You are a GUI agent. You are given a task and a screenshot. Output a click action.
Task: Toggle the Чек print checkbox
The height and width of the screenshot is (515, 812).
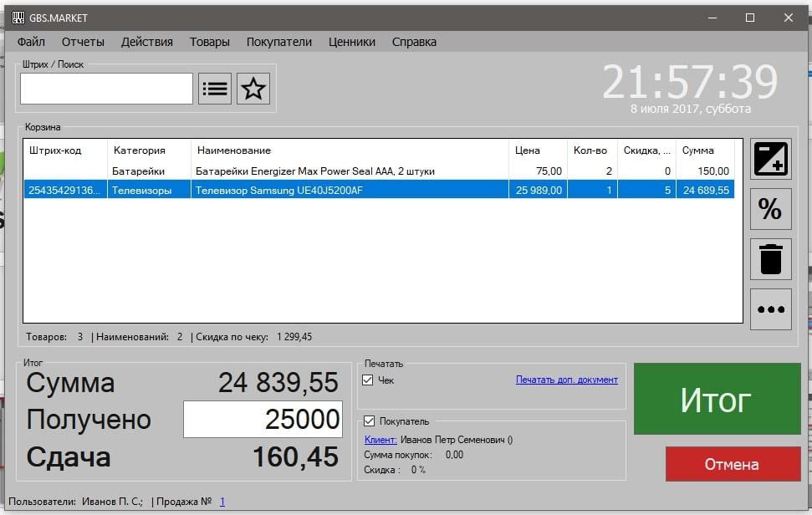coord(368,380)
